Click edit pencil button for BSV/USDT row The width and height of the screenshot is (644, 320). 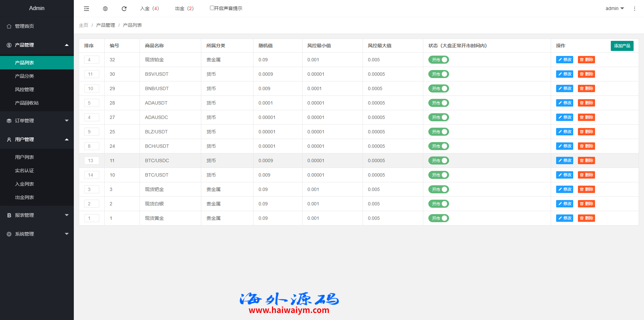[565, 74]
